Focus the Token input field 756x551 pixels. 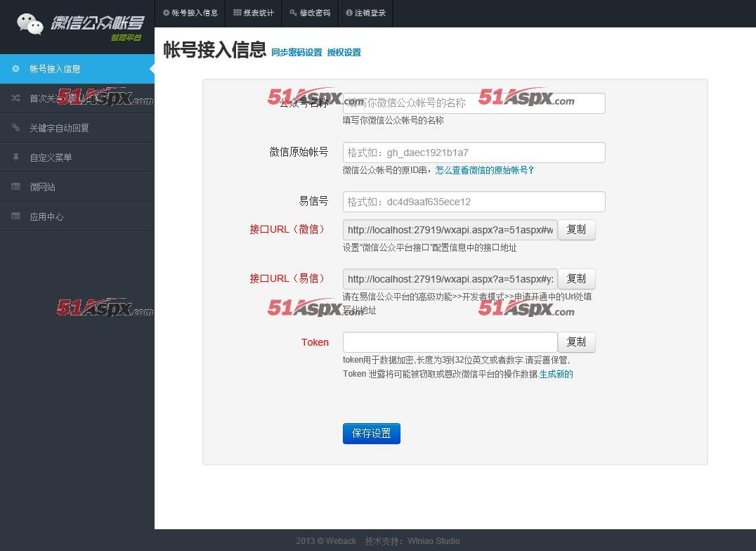pos(450,342)
